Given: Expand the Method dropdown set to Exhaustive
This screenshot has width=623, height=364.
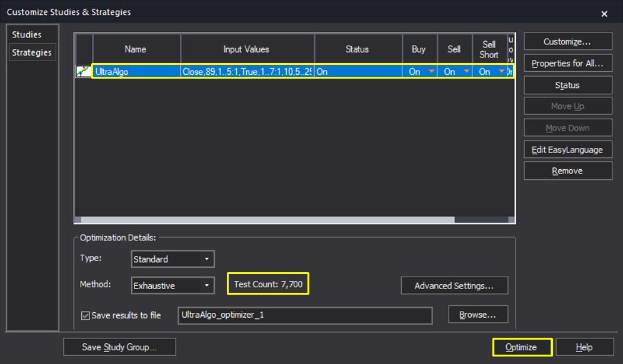Looking at the screenshot, I should tap(173, 285).
